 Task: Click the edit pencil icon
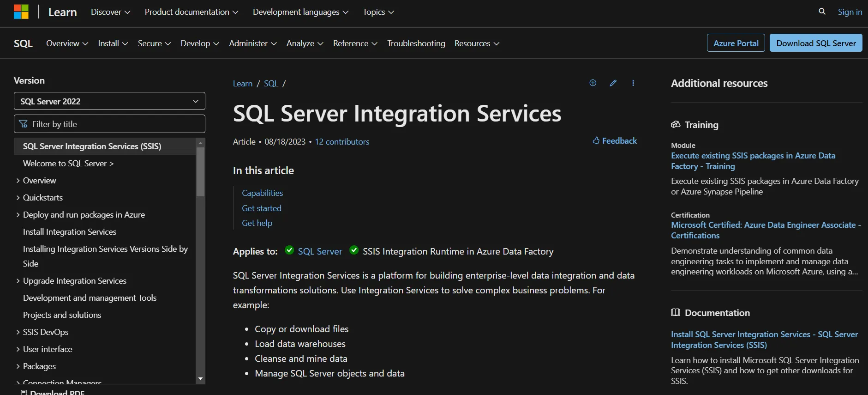pos(613,83)
